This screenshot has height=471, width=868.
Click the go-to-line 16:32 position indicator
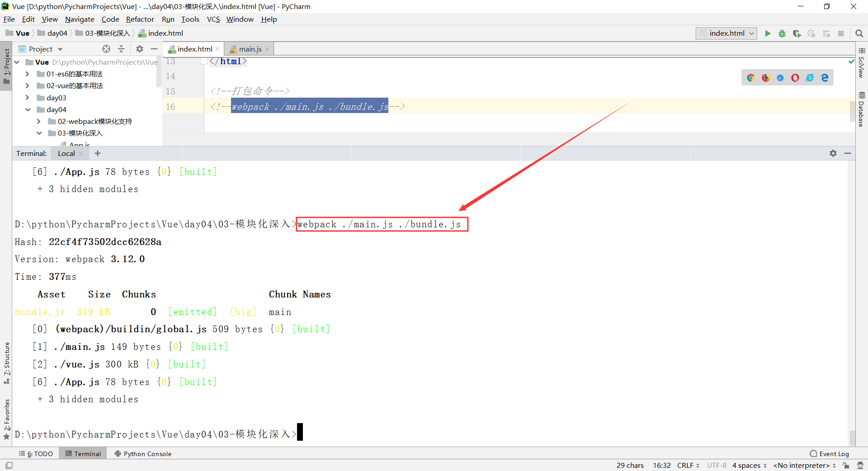click(661, 465)
